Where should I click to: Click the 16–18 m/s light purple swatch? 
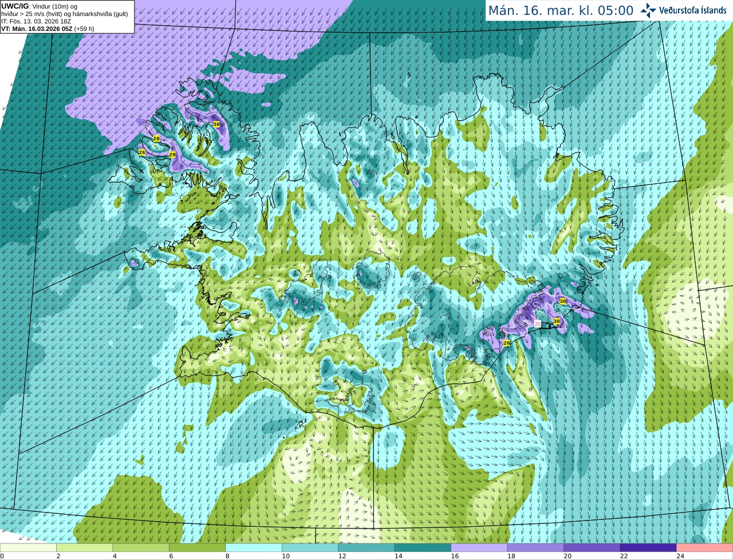[479, 547]
